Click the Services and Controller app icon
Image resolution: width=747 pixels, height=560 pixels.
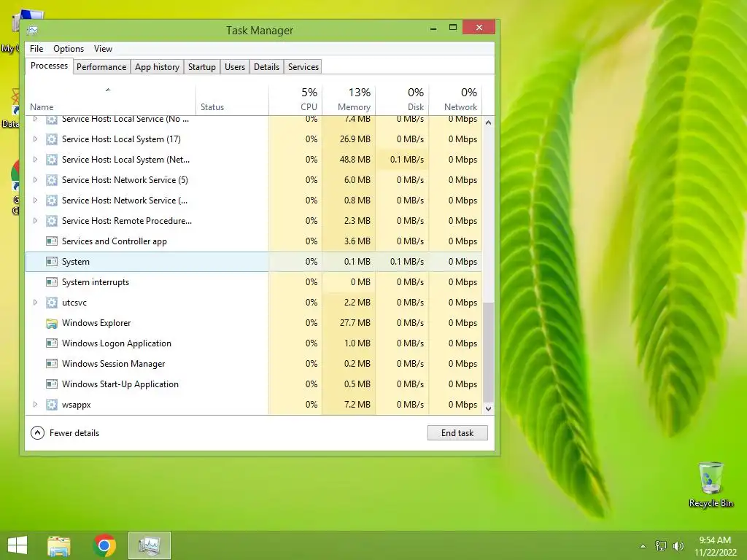point(52,241)
